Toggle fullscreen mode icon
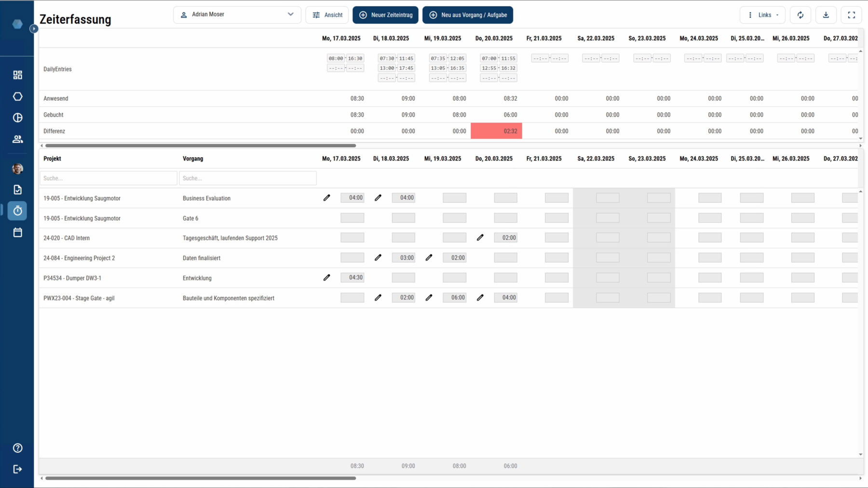Image resolution: width=868 pixels, height=488 pixels. coord(852,15)
